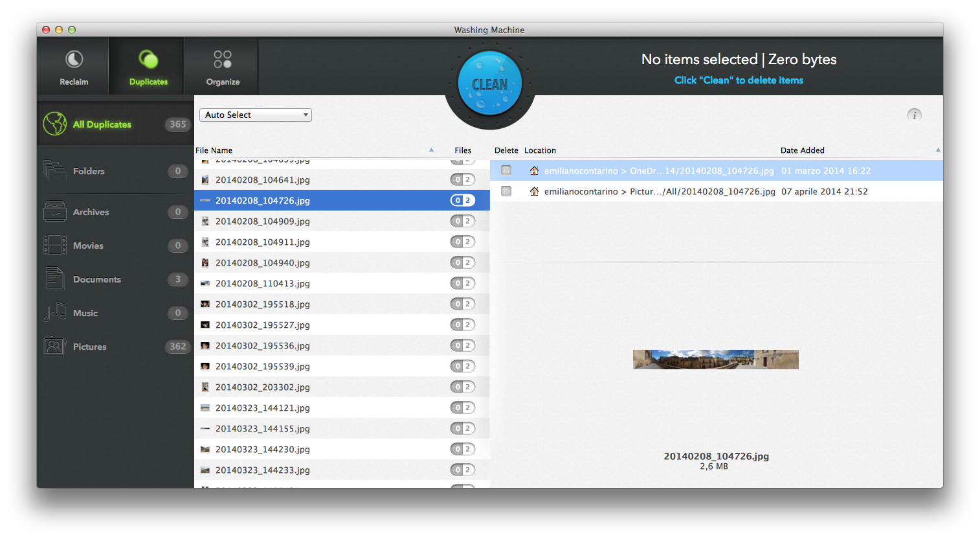Open the Auto Select dropdown
The image size is (980, 539).
[256, 115]
